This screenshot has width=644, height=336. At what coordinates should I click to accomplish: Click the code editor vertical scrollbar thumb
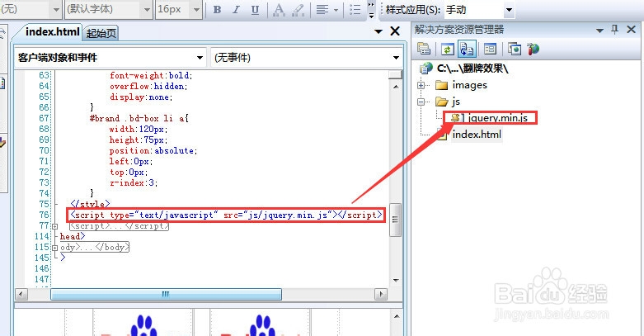[396, 220]
